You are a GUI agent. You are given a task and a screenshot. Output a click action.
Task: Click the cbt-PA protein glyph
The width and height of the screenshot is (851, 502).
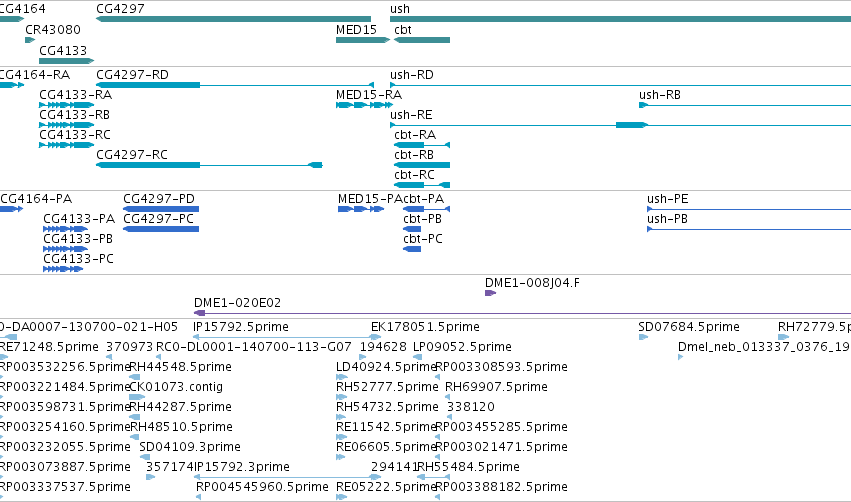(x=427, y=209)
